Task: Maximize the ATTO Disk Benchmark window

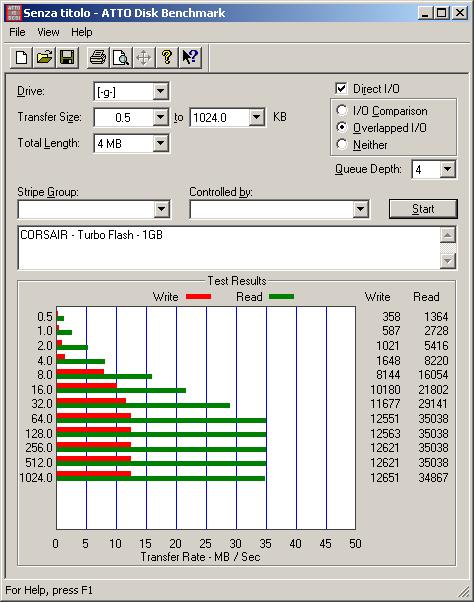Action: click(x=441, y=13)
